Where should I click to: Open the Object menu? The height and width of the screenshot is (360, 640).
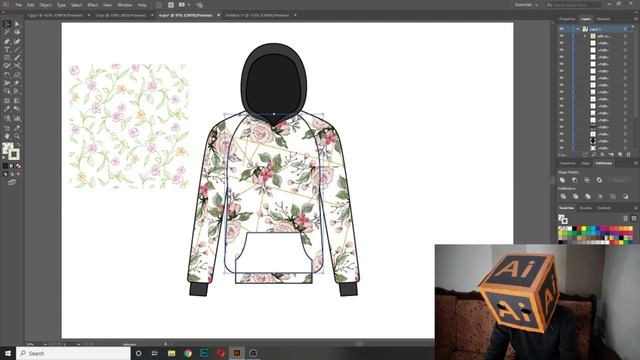pos(45,5)
